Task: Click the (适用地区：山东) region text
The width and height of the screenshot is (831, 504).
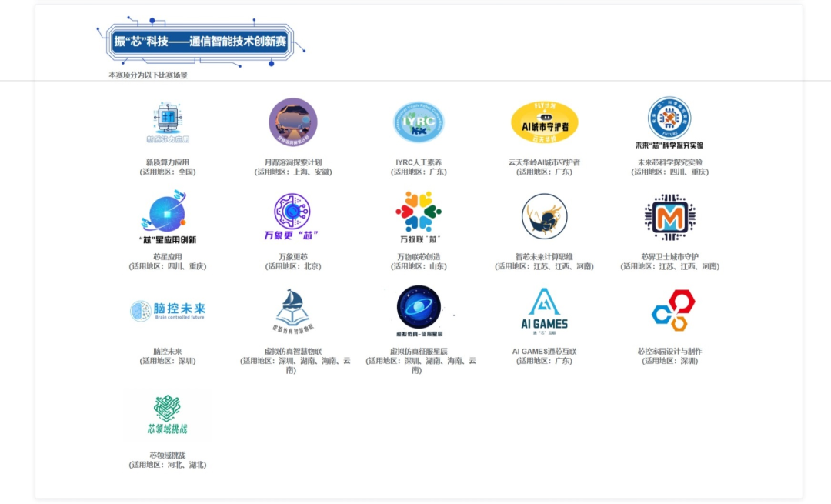Action: [x=419, y=266]
